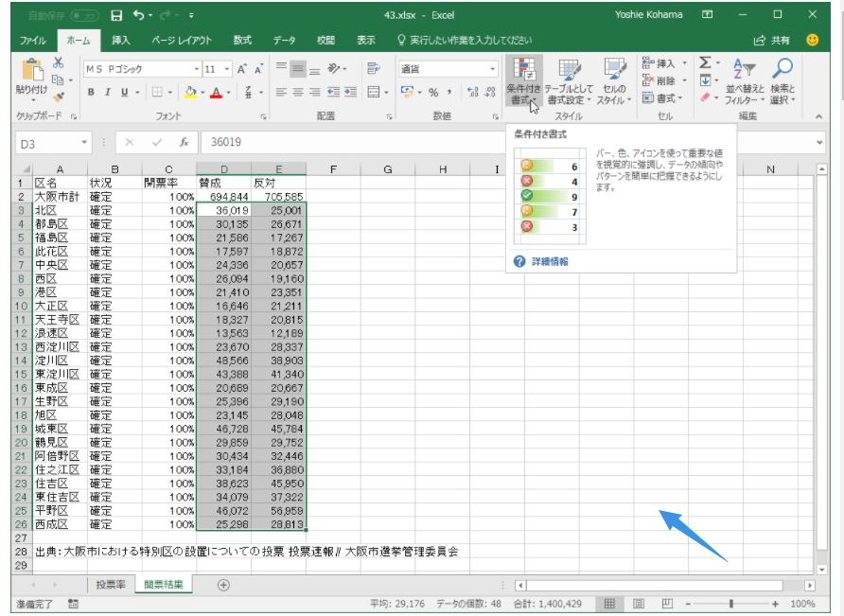Click the Save floppy disk icon
This screenshot has height=616, width=844.
[116, 16]
